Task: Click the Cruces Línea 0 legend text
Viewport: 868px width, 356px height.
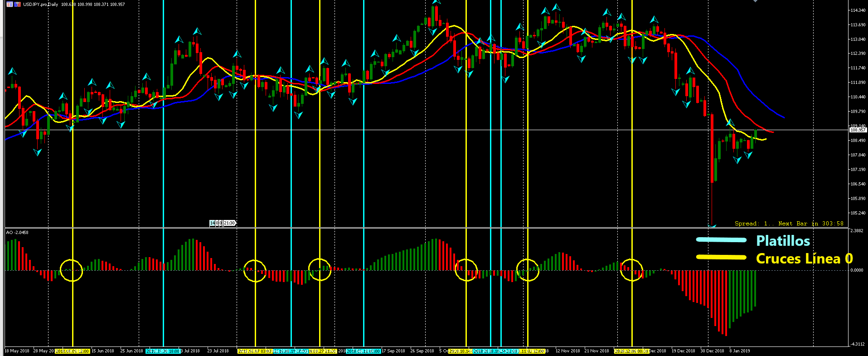Action: click(x=804, y=259)
